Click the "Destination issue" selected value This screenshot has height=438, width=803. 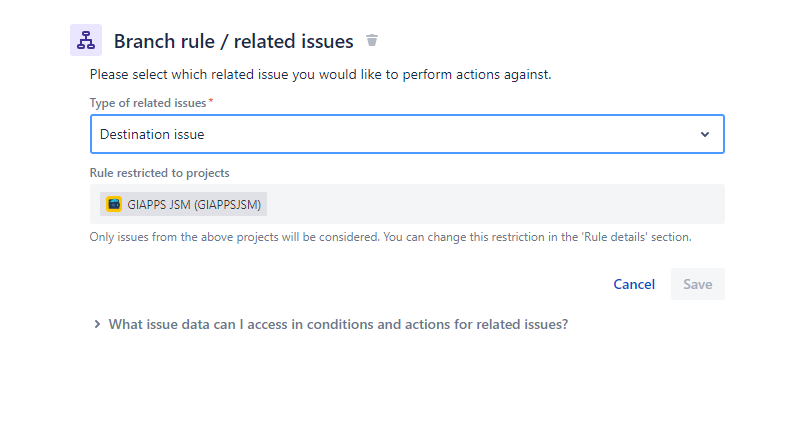[152, 134]
